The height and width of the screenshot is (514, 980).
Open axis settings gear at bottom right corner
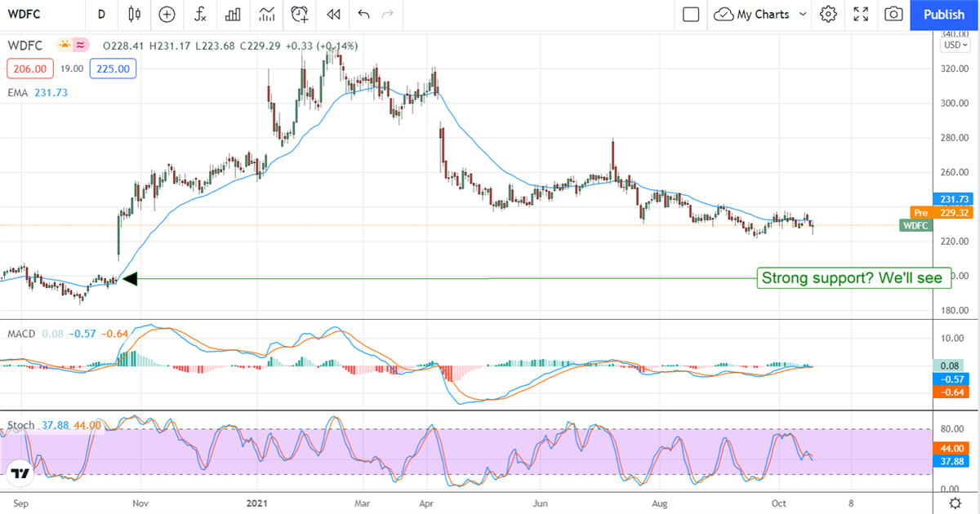coord(955,503)
